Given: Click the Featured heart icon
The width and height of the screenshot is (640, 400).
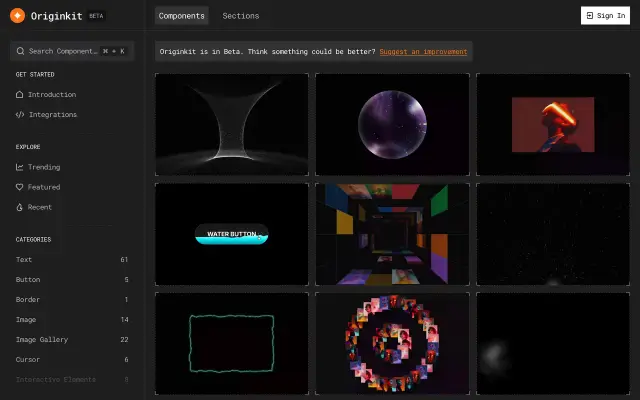Looking at the screenshot, I should (x=19, y=187).
